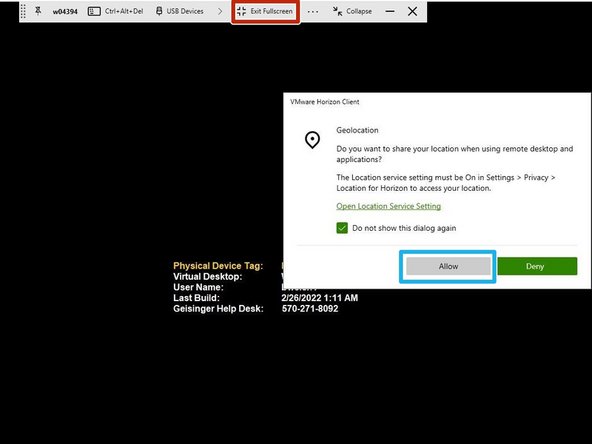592x444 pixels.
Task: Open the three-dots more options menu
Action: coord(313,12)
